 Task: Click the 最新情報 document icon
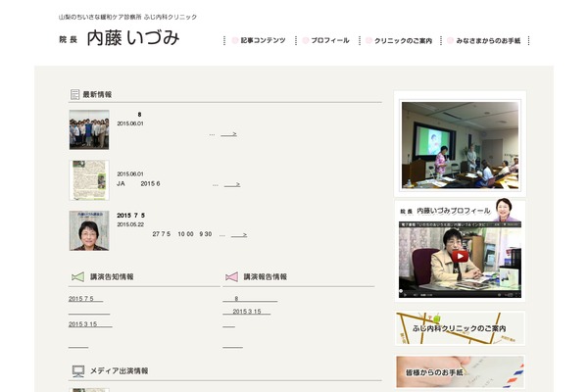click(x=74, y=94)
